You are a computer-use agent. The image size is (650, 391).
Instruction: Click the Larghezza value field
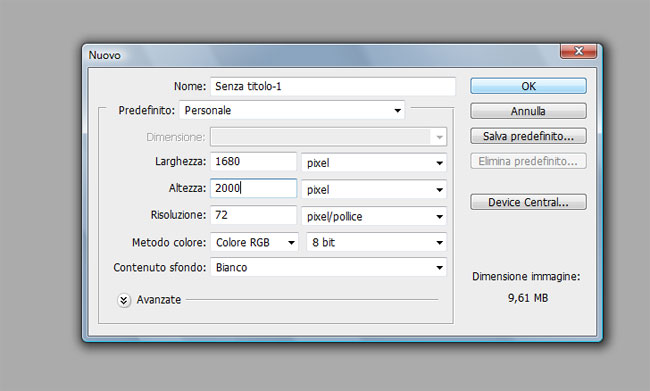pos(253,161)
